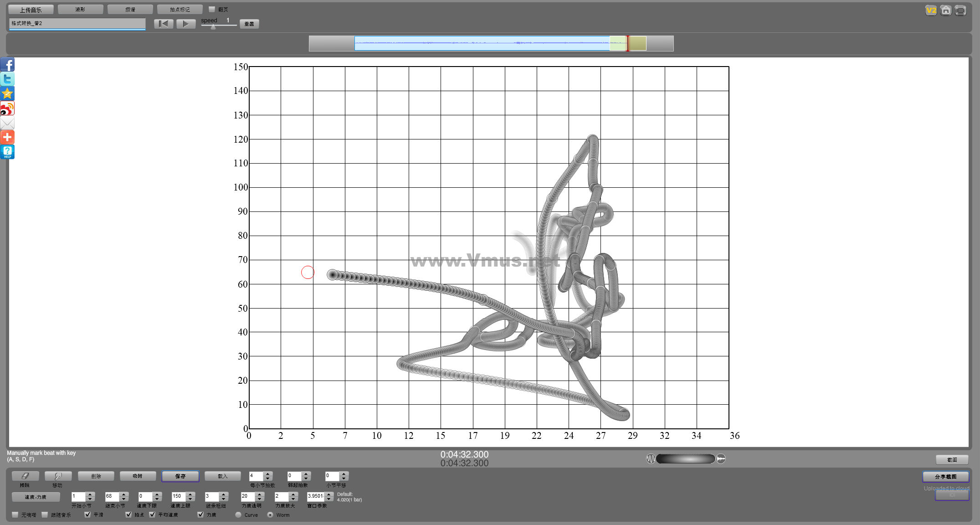Click the Twitter share icon

pos(7,79)
